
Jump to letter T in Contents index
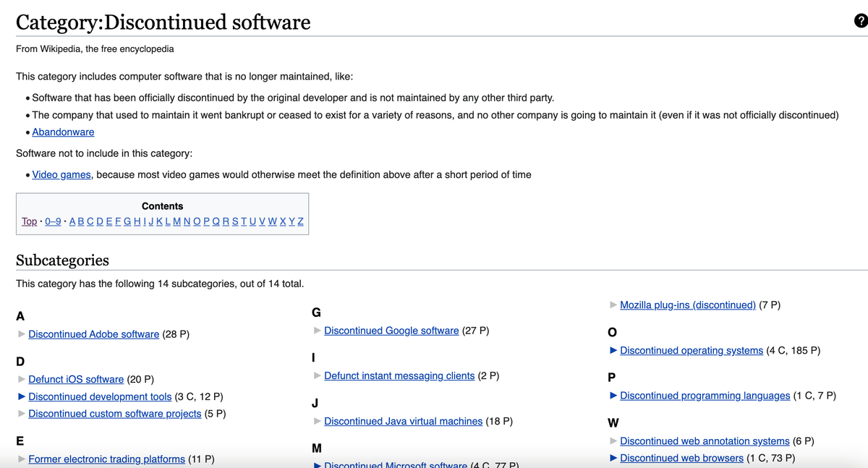click(244, 221)
